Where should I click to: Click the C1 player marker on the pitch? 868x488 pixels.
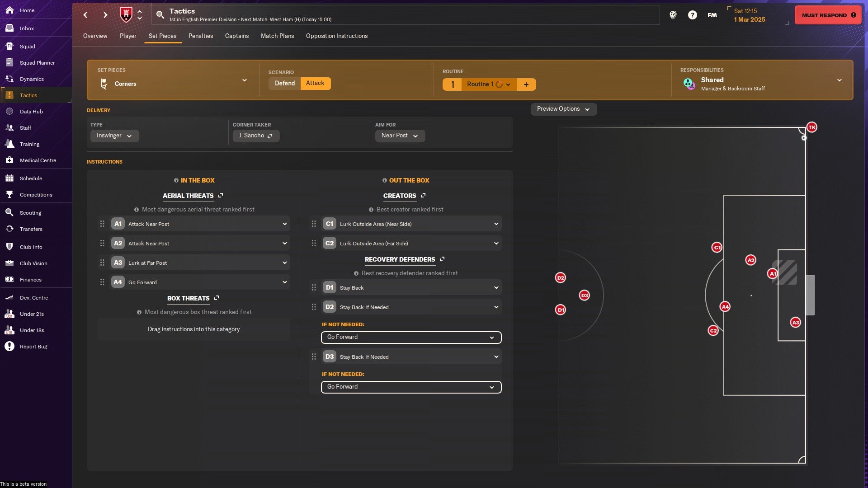pyautogui.click(x=717, y=247)
